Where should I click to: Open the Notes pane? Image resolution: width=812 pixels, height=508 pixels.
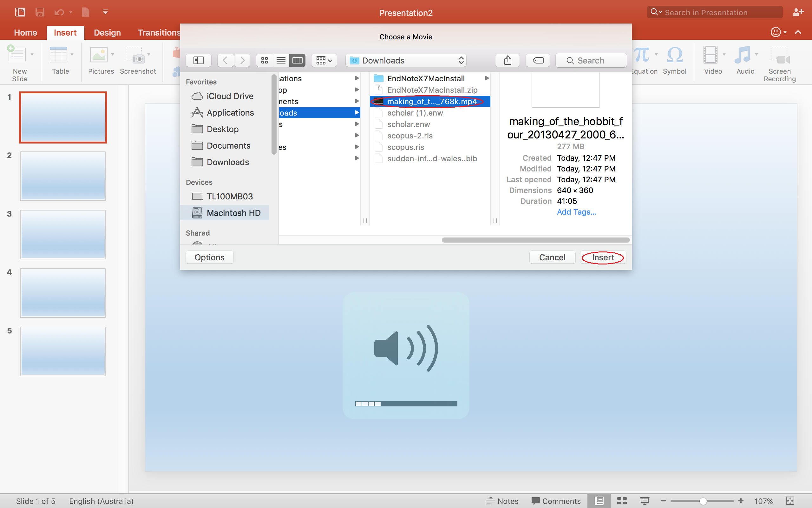pyautogui.click(x=503, y=501)
